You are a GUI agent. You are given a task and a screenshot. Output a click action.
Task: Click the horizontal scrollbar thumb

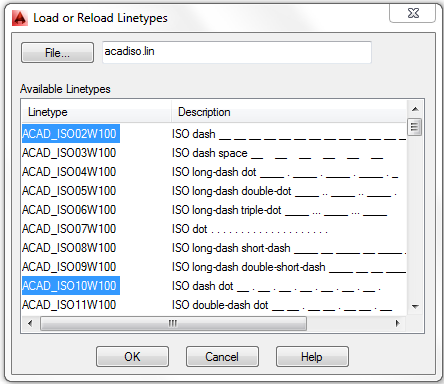coord(173,323)
